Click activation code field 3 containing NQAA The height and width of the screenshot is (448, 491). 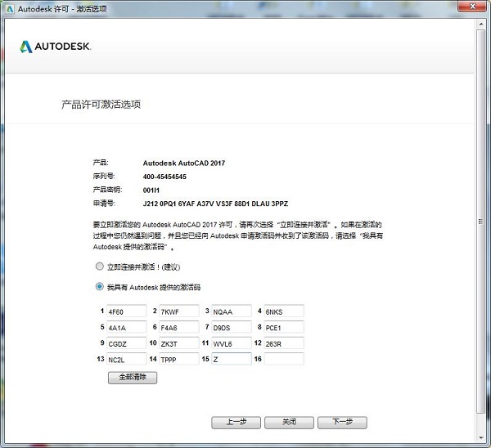(232, 311)
